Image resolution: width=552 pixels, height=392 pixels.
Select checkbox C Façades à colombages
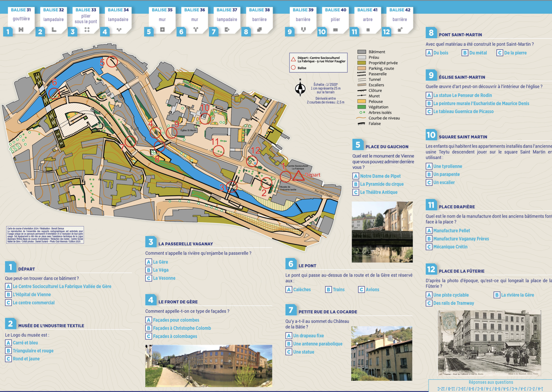[149, 336]
